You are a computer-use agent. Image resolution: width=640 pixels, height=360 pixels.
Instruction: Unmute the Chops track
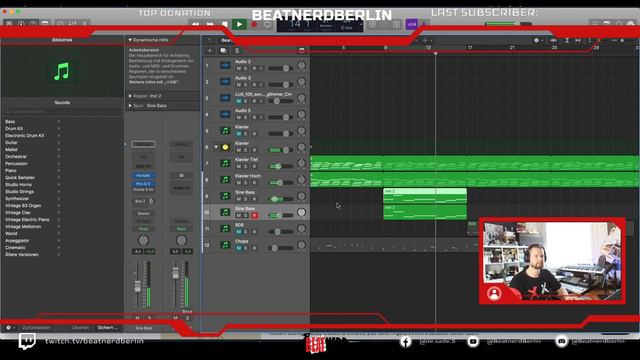click(x=239, y=248)
